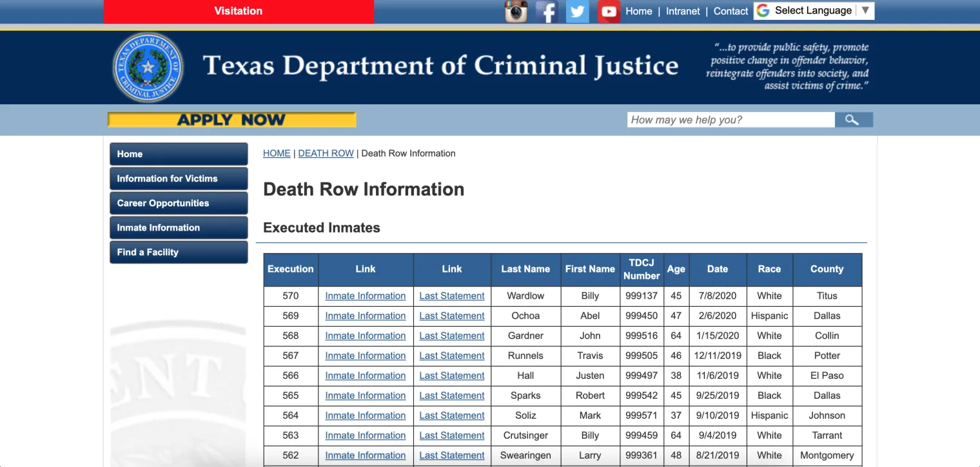Open Inmate Information for Swearingen
The width and height of the screenshot is (980, 467).
(x=366, y=455)
